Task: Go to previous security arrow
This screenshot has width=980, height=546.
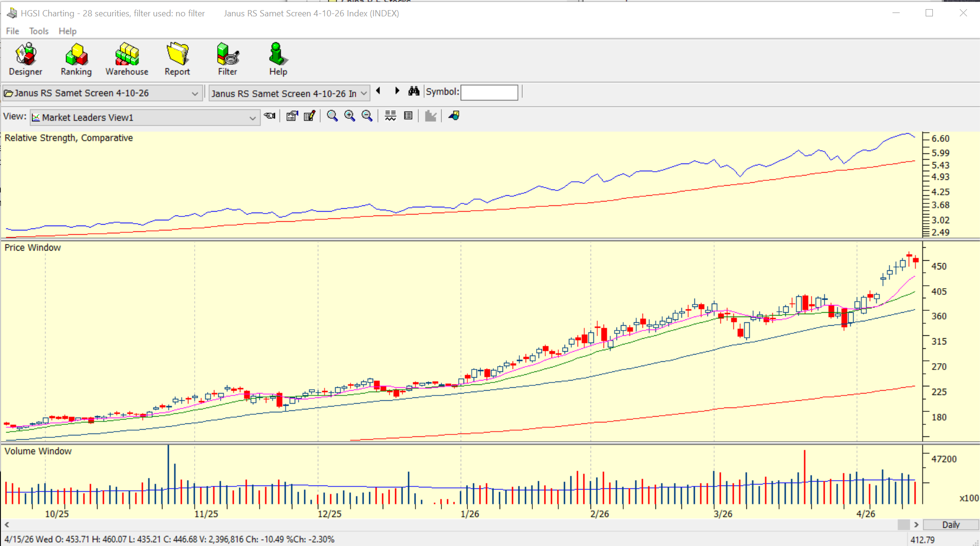Action: pyautogui.click(x=378, y=91)
